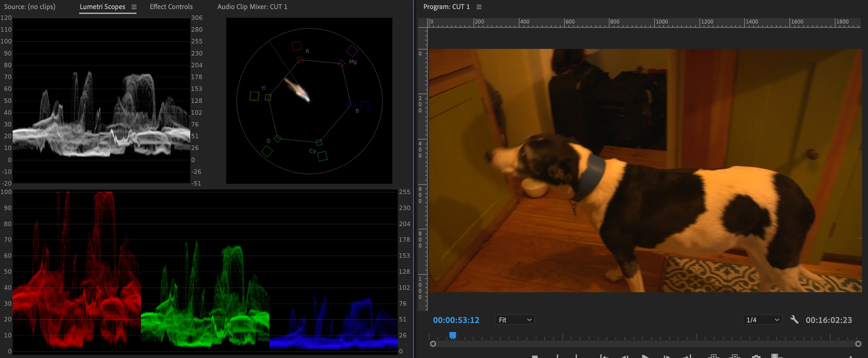This screenshot has width=868, height=358.
Task: Open the Lumetri Scopes panel menu icon
Action: click(x=134, y=7)
